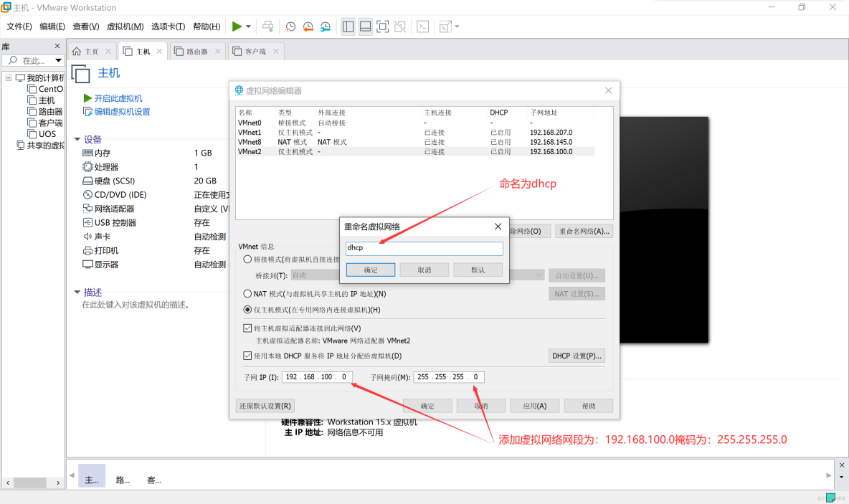This screenshot has height=504, width=849.
Task: Open DHCP 设置(P)... button
Action: coord(577,356)
